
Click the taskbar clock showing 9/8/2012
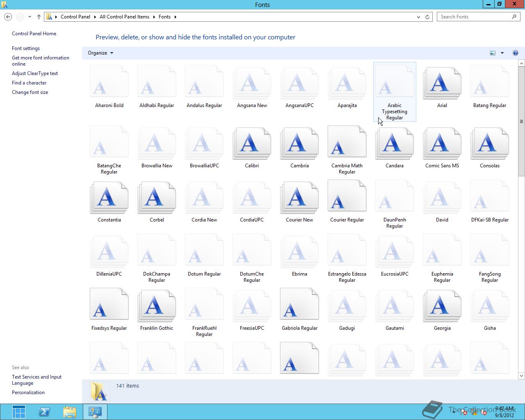coord(504,412)
